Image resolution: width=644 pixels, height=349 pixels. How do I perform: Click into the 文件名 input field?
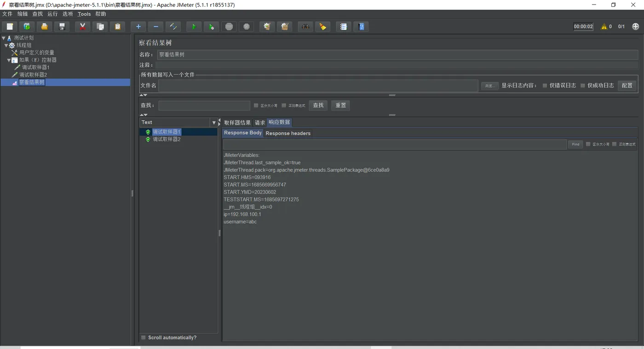[318, 86]
